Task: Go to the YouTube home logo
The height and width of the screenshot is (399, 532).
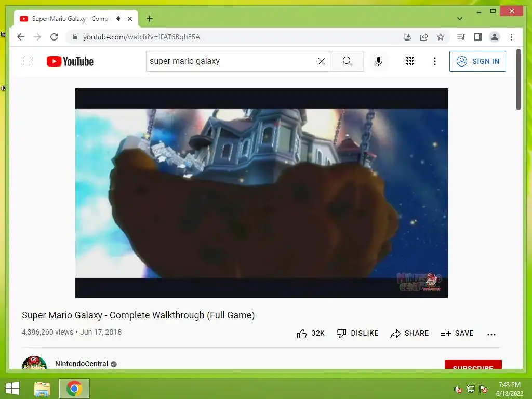Action: click(x=70, y=61)
